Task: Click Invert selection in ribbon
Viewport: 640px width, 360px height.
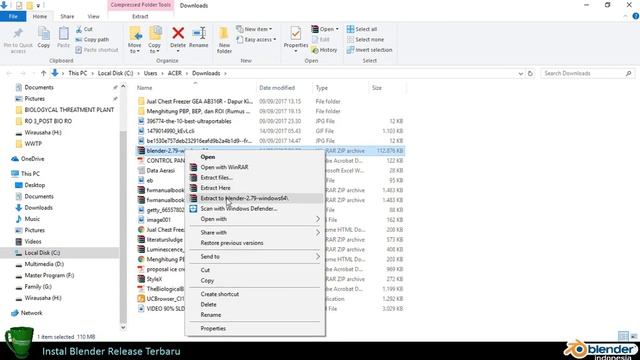Action: point(369,50)
